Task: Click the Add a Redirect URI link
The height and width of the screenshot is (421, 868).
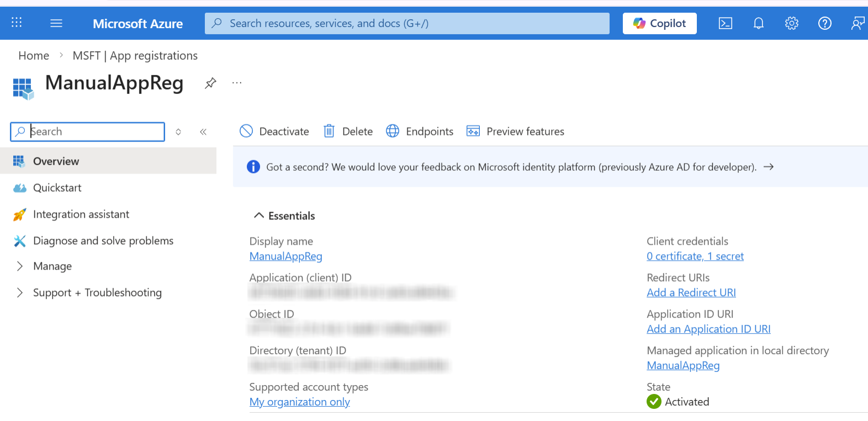Action: (x=691, y=293)
